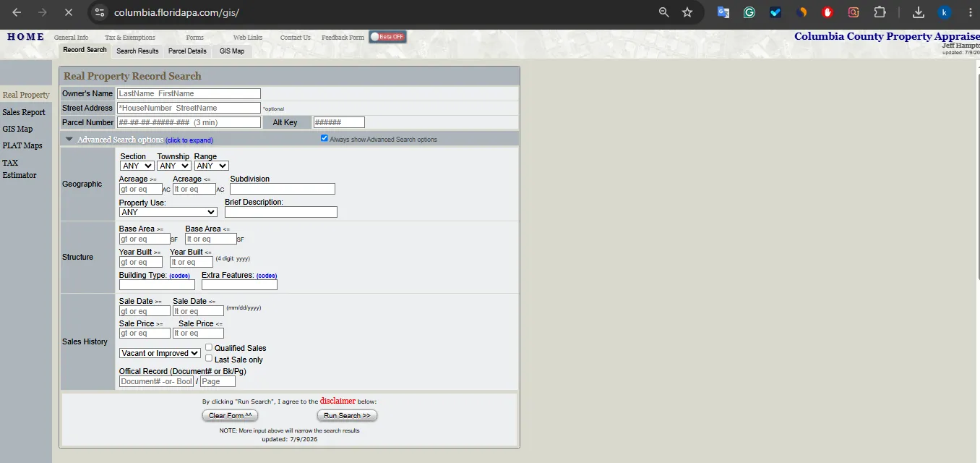Click the Subdivision input field

[x=283, y=189]
